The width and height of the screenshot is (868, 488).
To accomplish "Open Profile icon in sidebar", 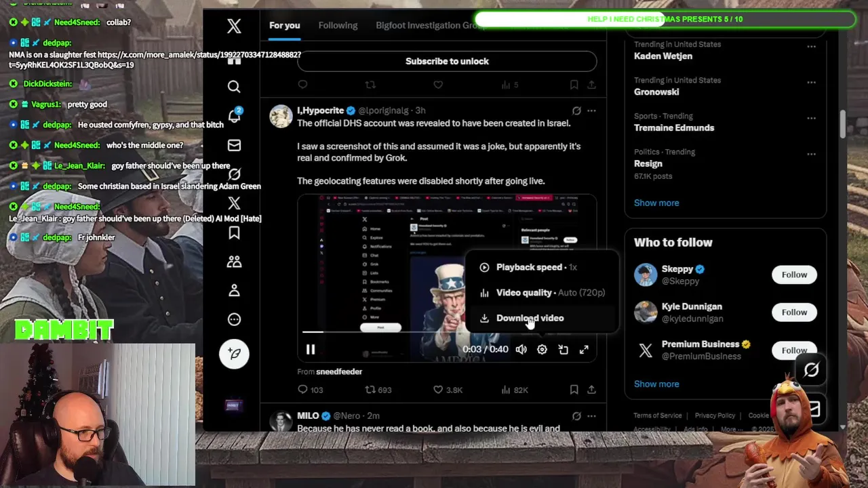I will tap(234, 290).
